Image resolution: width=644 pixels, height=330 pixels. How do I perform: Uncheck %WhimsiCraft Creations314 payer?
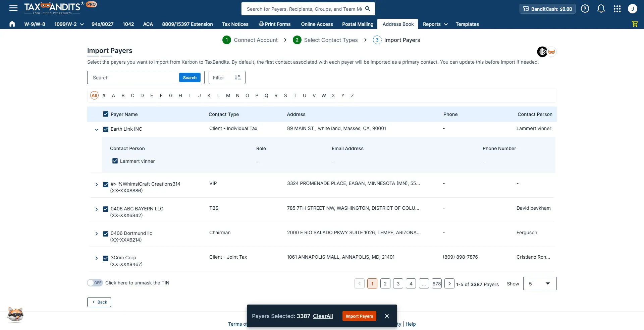(106, 185)
